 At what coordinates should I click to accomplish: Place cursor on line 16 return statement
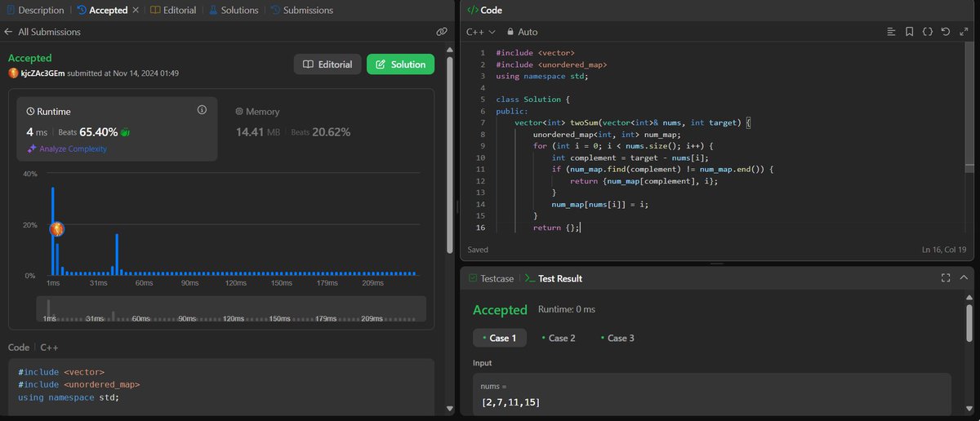pyautogui.click(x=556, y=228)
